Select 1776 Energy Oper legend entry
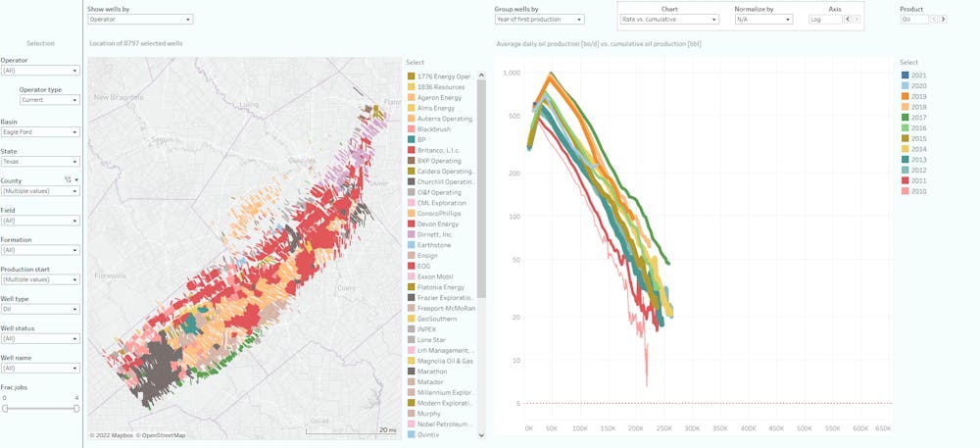This screenshot has width=980, height=448. 441,76
